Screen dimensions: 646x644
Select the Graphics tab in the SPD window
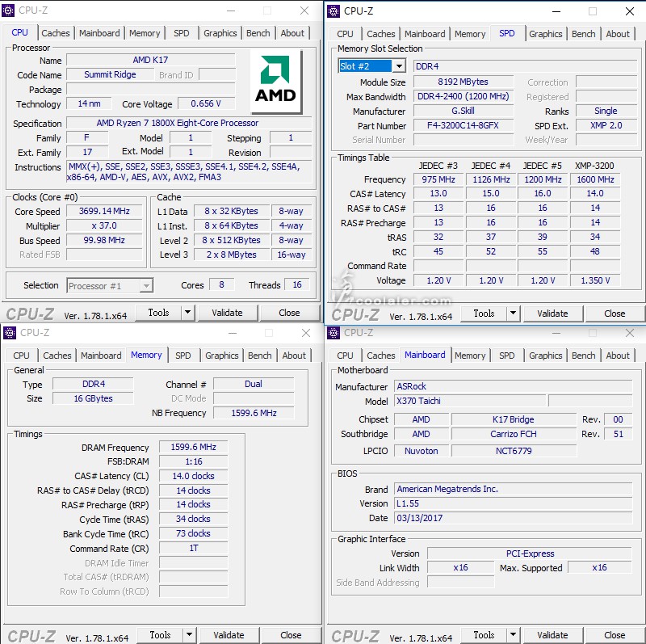click(546, 34)
